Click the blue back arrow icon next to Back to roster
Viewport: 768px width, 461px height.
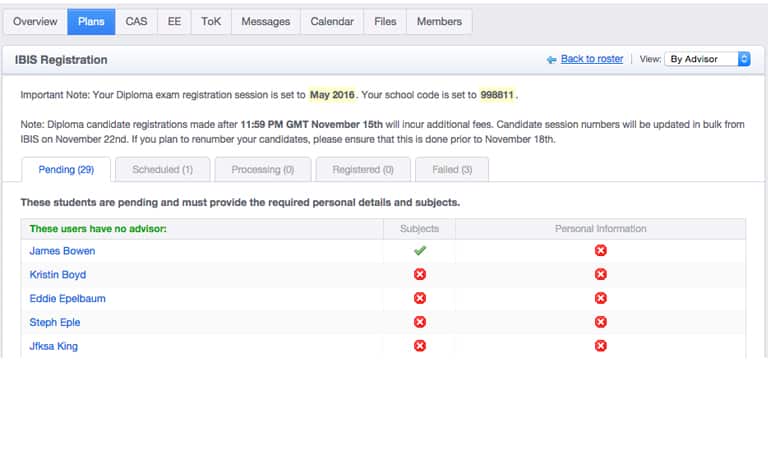[x=552, y=60]
